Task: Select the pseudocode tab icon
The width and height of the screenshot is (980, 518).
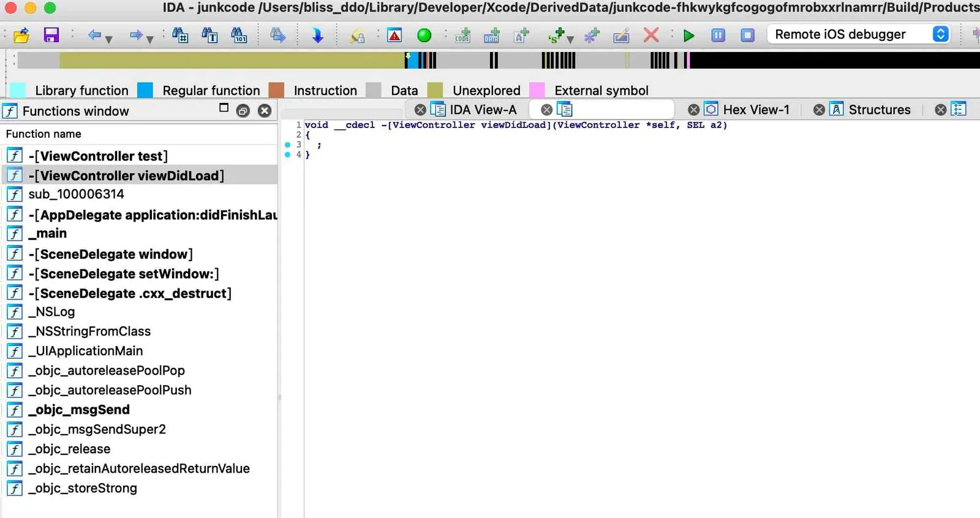Action: point(565,110)
